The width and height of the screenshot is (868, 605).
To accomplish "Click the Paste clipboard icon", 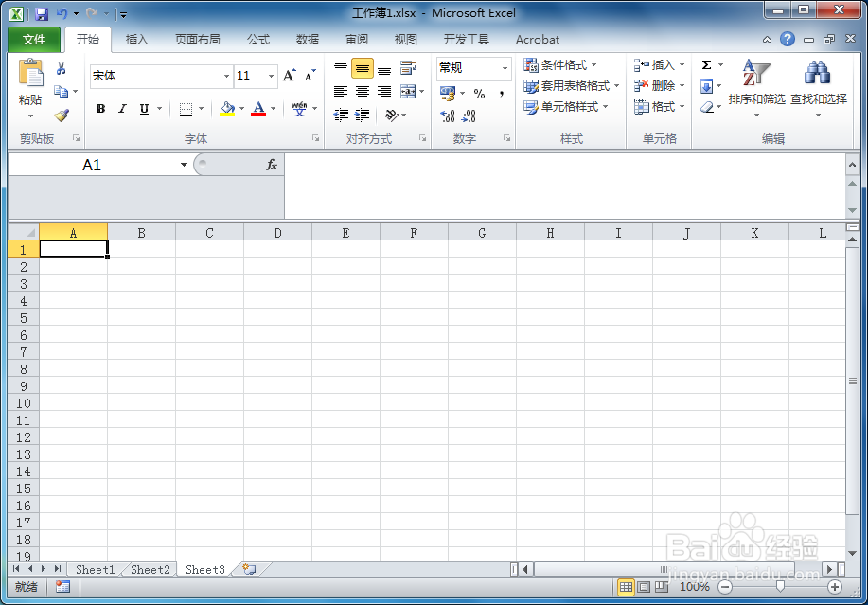I will [30, 74].
